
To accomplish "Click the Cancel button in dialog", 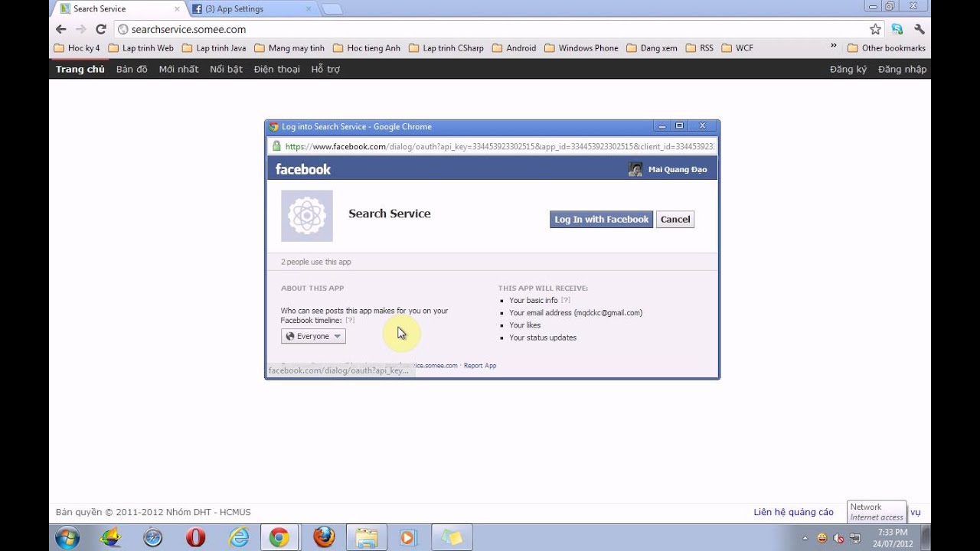I will click(x=675, y=219).
